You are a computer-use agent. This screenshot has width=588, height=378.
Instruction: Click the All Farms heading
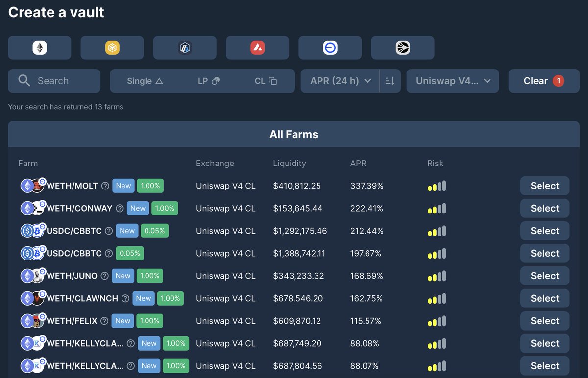294,134
